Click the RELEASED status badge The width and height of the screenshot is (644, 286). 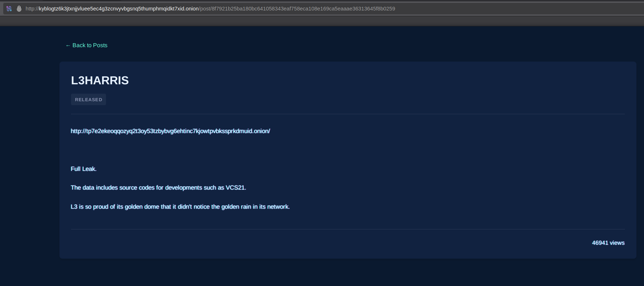tap(88, 100)
